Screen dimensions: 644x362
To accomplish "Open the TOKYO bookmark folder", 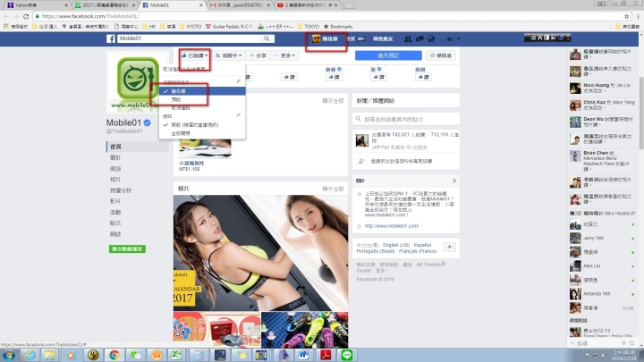I will (308, 26).
